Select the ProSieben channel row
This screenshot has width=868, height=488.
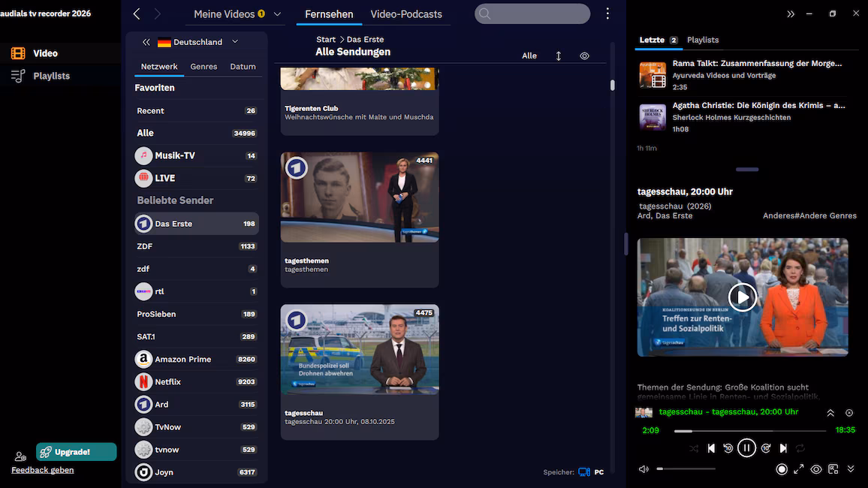(197, 314)
